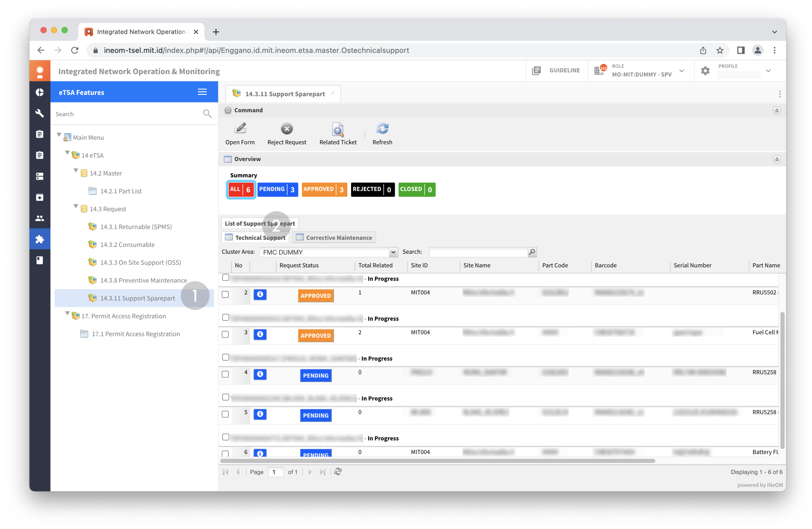
Task: Collapse the 14.2 Master tree node
Action: point(76,171)
